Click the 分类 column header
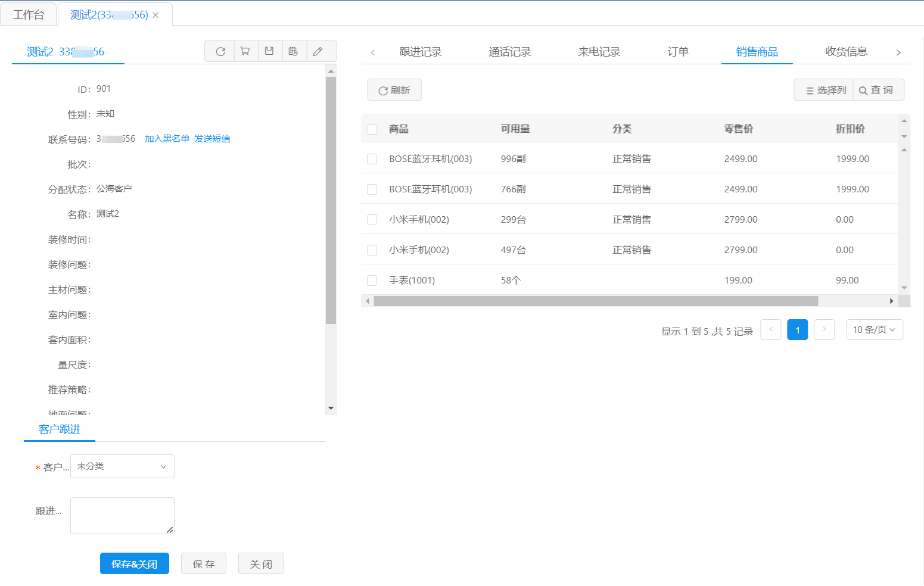Image resolution: width=924 pixels, height=586 pixels. pyautogui.click(x=622, y=129)
